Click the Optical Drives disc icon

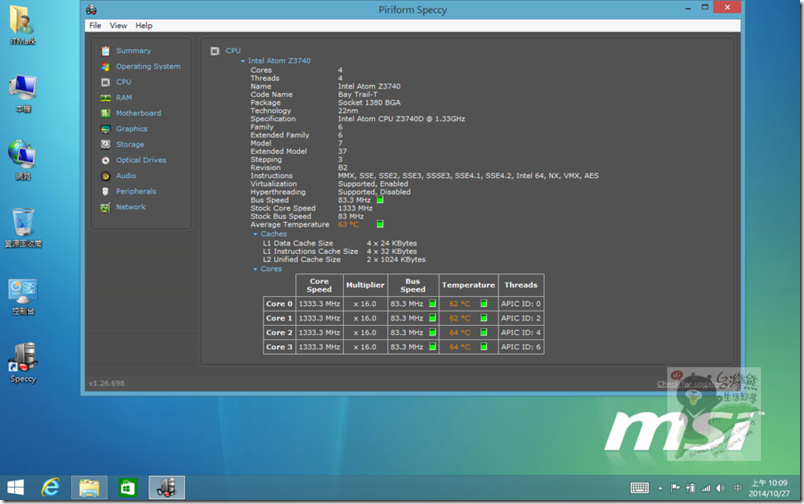(106, 160)
